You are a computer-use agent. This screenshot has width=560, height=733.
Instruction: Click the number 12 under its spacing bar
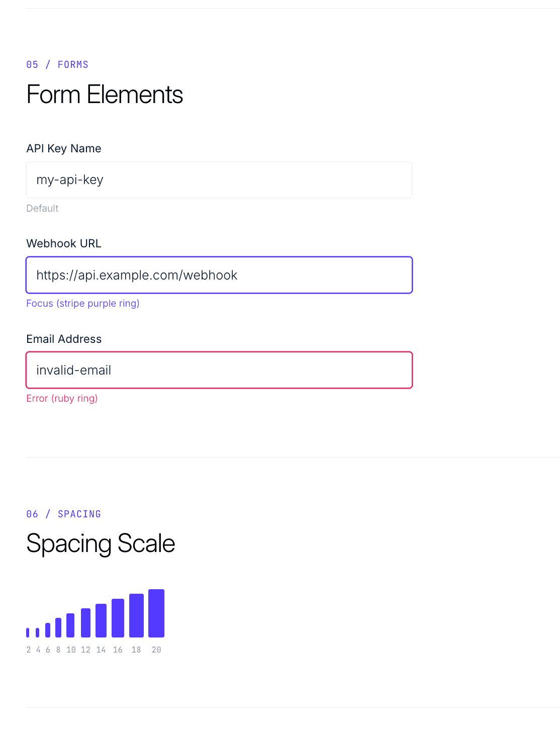point(86,650)
